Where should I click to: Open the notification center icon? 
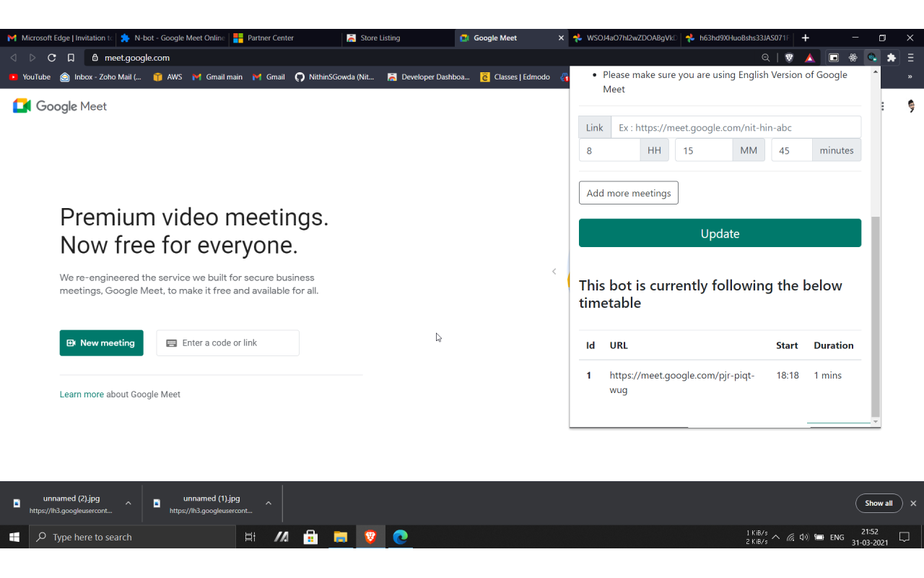coord(904,537)
